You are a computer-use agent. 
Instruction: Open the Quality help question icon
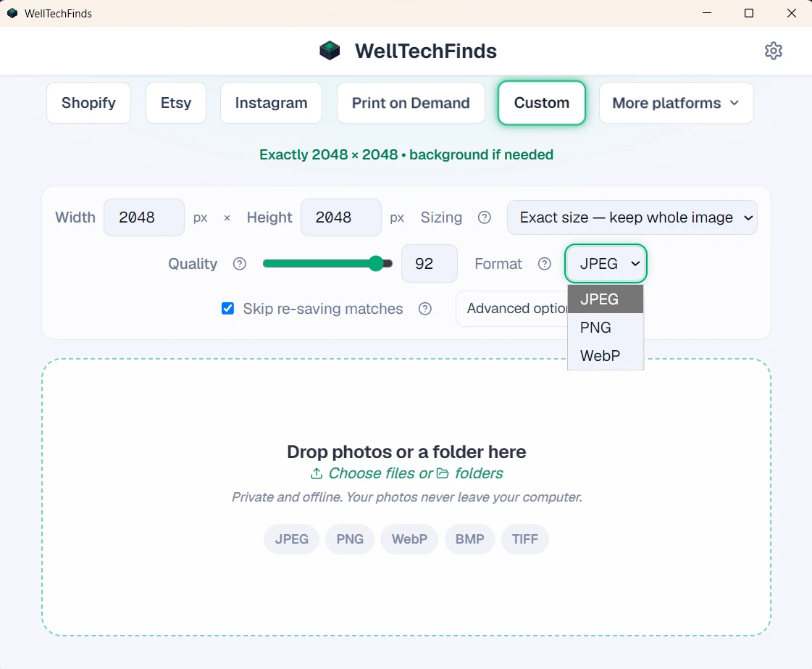(x=239, y=264)
